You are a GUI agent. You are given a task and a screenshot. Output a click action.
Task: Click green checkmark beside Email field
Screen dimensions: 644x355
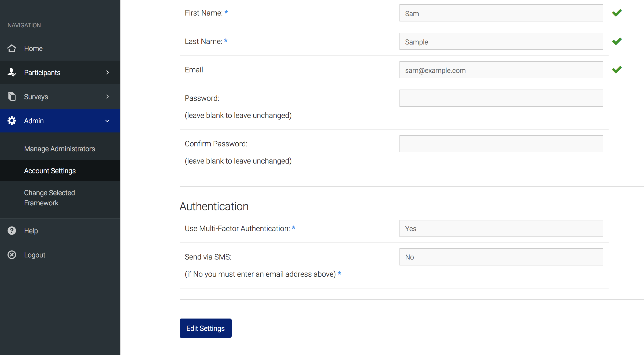(617, 70)
